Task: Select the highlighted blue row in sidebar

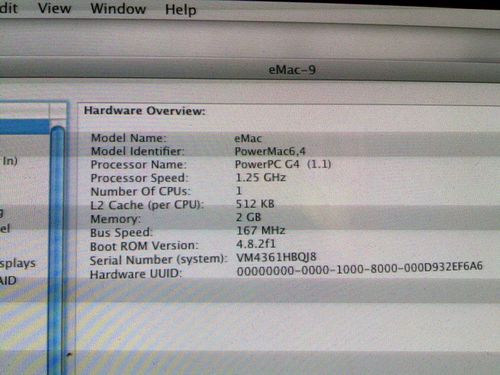Action: click(25, 127)
